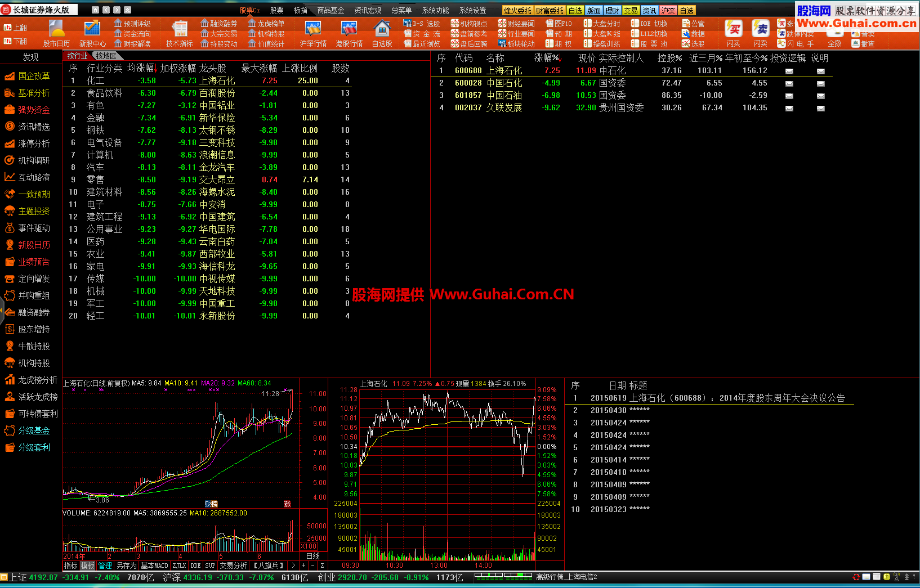
Task: Click the double-up arrow icon in title bar
Action: tap(127, 10)
